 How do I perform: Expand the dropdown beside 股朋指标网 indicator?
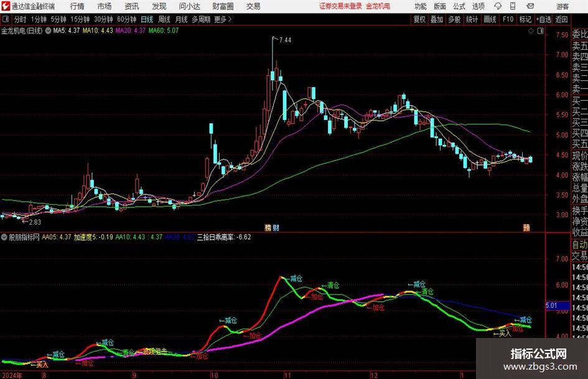tap(4, 237)
